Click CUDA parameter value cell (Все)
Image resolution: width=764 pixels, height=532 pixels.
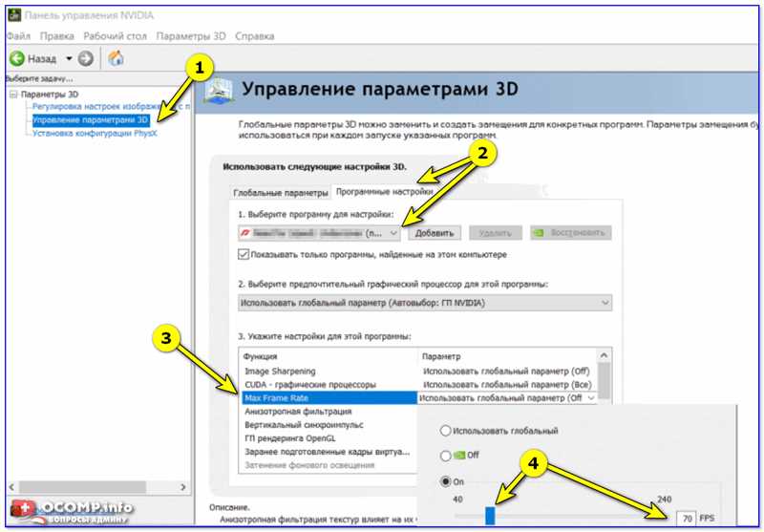(507, 385)
